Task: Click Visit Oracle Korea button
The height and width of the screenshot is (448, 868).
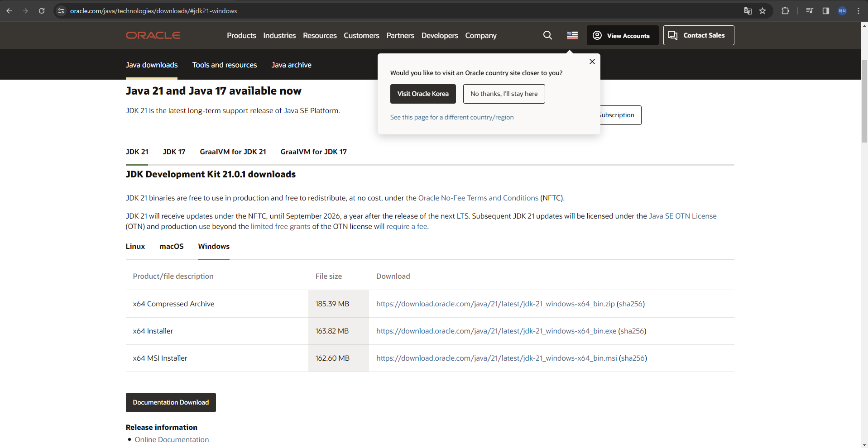Action: pyautogui.click(x=423, y=94)
